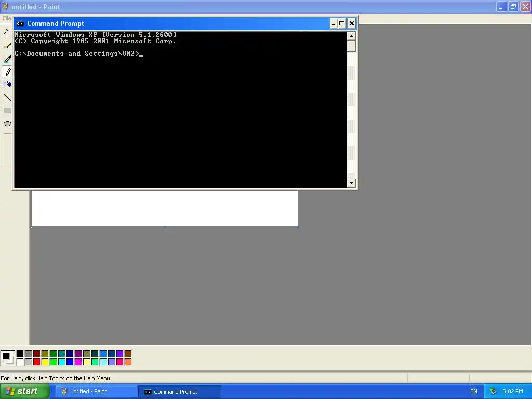This screenshot has width=532, height=399.
Task: Click the Command Prompt scrollbar thumb
Action: (351, 46)
